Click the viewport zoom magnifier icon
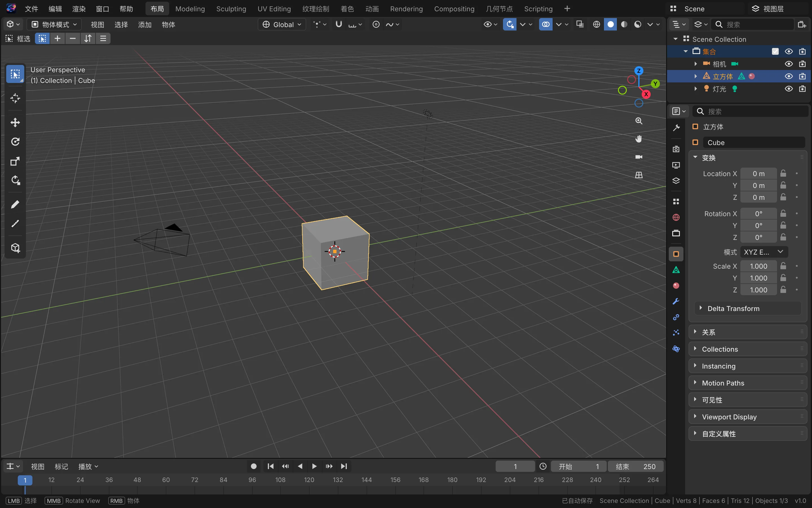Viewport: 812px width, 508px height. [x=639, y=121]
